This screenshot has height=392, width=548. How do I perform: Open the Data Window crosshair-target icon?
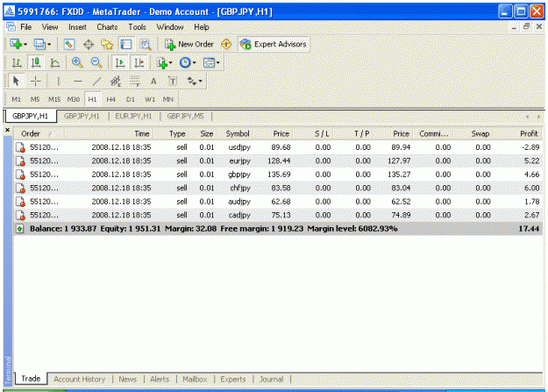tap(89, 45)
